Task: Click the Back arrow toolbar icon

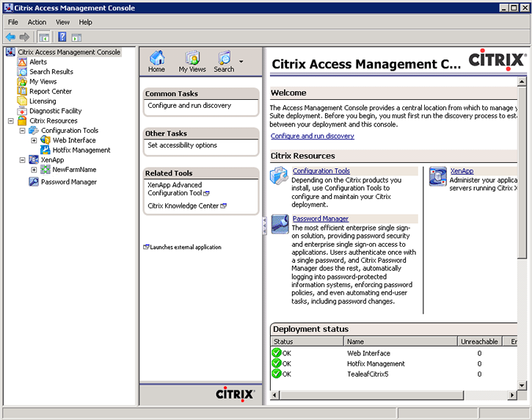Action: click(x=10, y=37)
